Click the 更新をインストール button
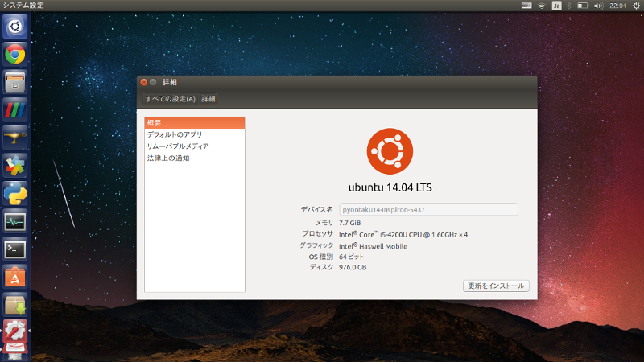 coord(496,286)
